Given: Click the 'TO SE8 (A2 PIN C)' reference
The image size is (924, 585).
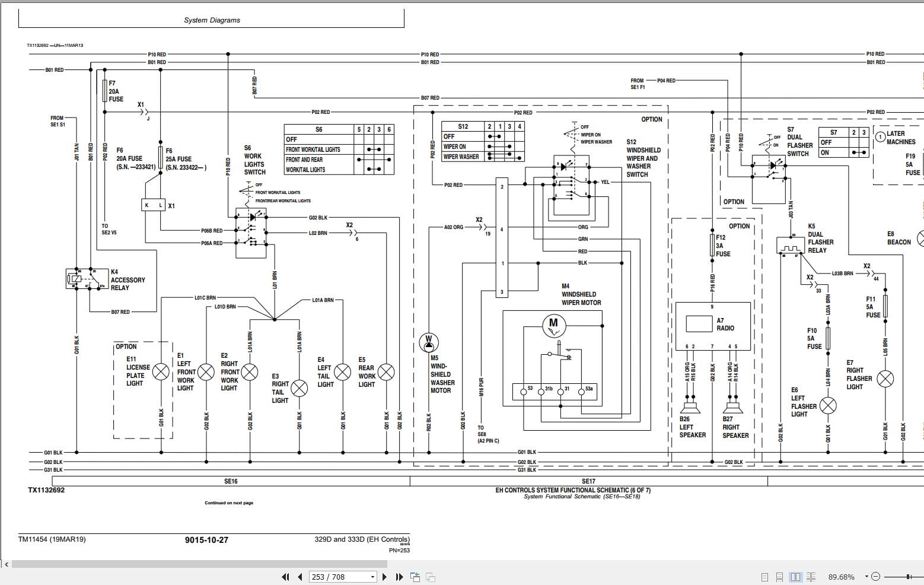Looking at the screenshot, I should click(x=488, y=434).
